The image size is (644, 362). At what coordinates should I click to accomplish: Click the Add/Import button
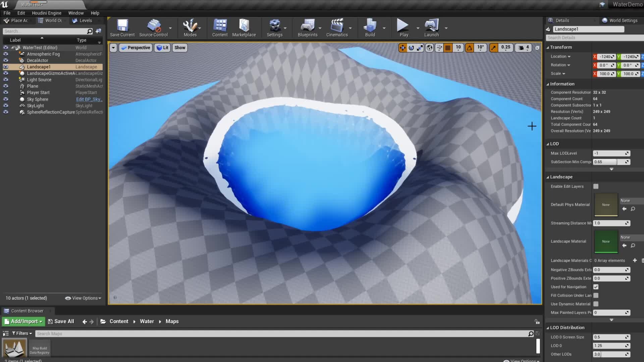(x=24, y=321)
